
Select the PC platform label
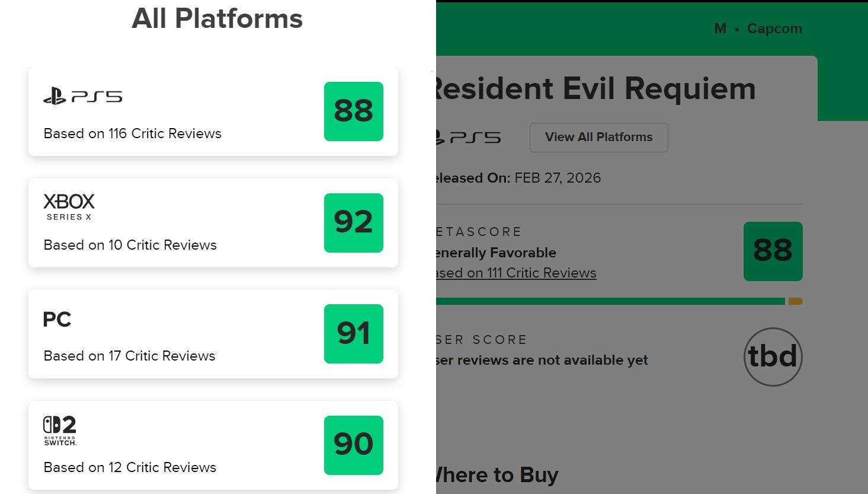click(x=57, y=320)
